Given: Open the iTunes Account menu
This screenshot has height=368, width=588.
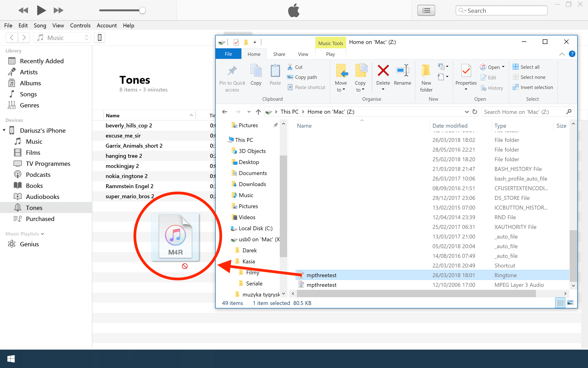Looking at the screenshot, I should pyautogui.click(x=107, y=25).
